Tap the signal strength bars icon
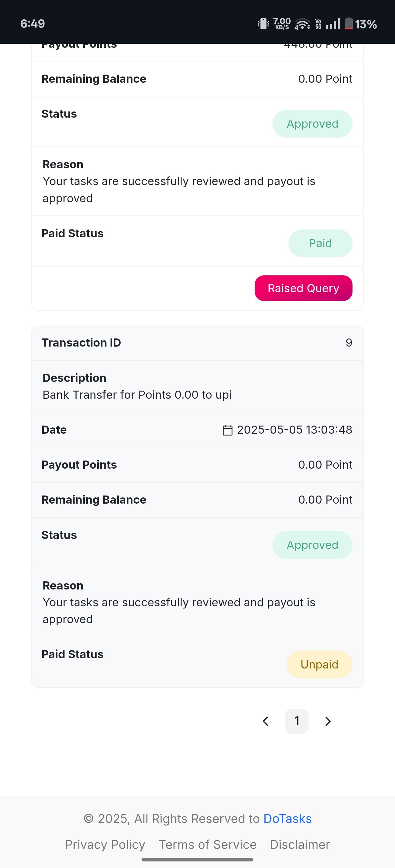 point(333,24)
